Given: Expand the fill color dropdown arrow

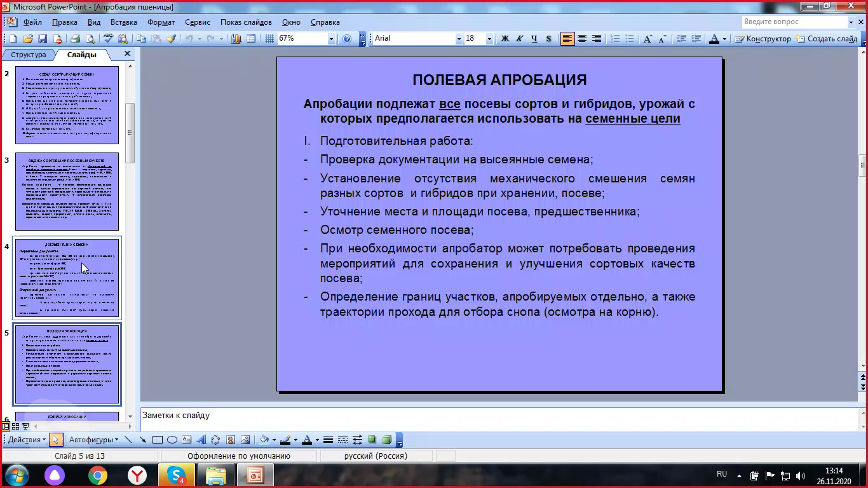Looking at the screenshot, I should (274, 440).
